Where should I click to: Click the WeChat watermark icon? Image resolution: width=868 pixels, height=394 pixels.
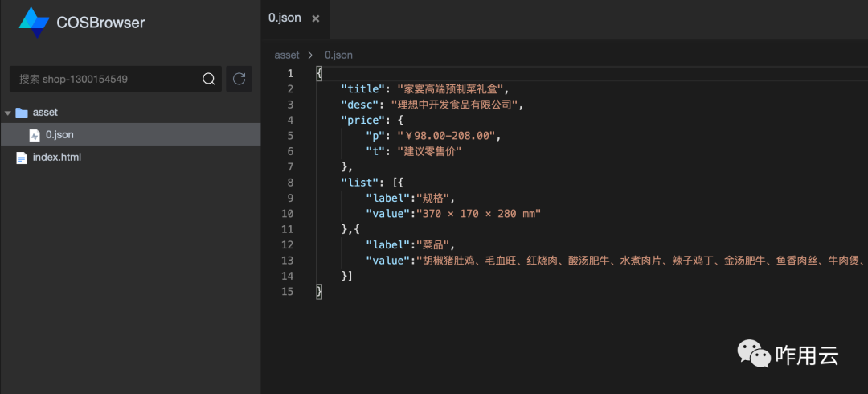[x=753, y=354]
